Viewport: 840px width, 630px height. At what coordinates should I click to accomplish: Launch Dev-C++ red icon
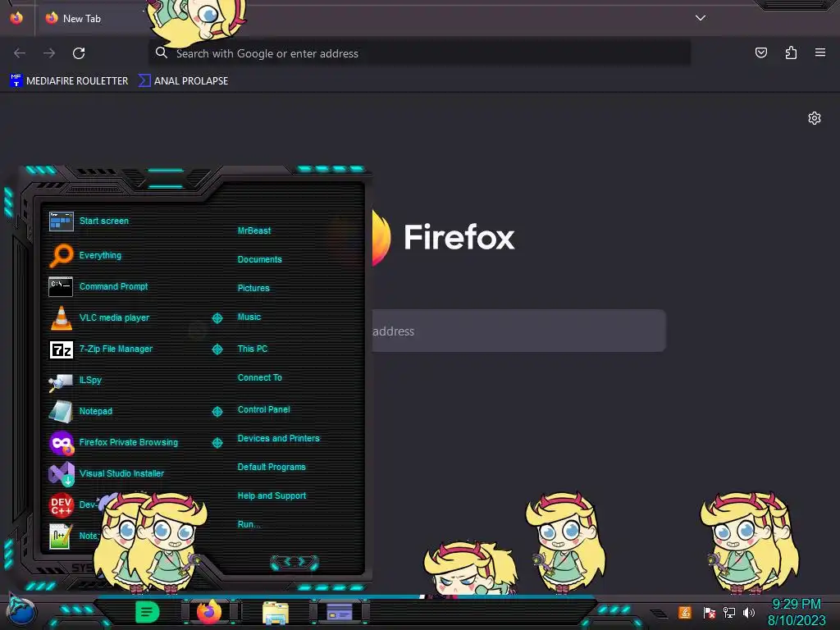[x=61, y=504]
